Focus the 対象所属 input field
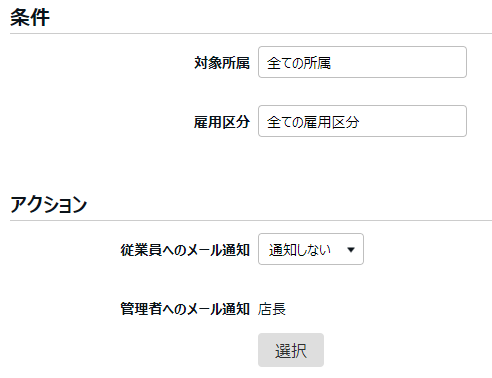The image size is (492, 378). coord(362,62)
